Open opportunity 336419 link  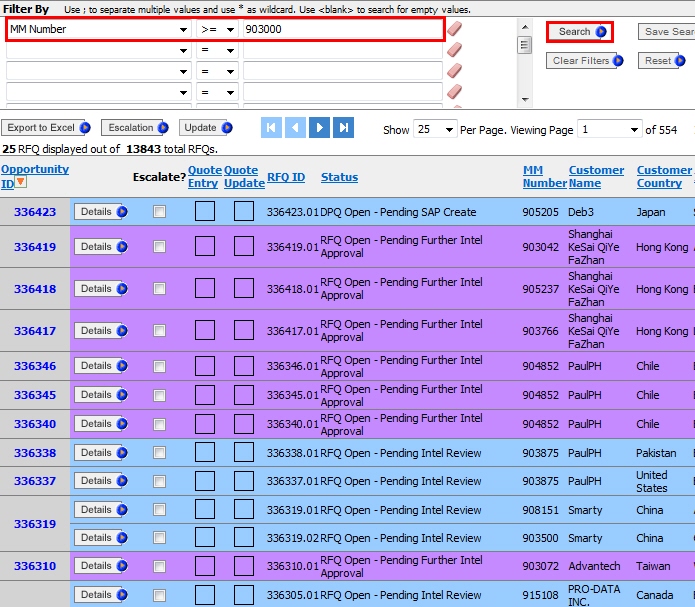pos(35,247)
